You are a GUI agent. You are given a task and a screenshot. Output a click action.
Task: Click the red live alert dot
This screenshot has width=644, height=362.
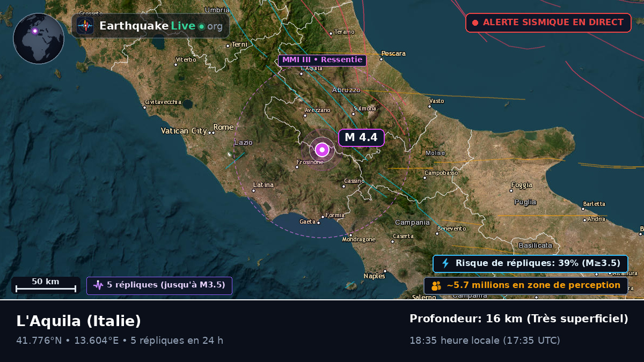pyautogui.click(x=475, y=23)
